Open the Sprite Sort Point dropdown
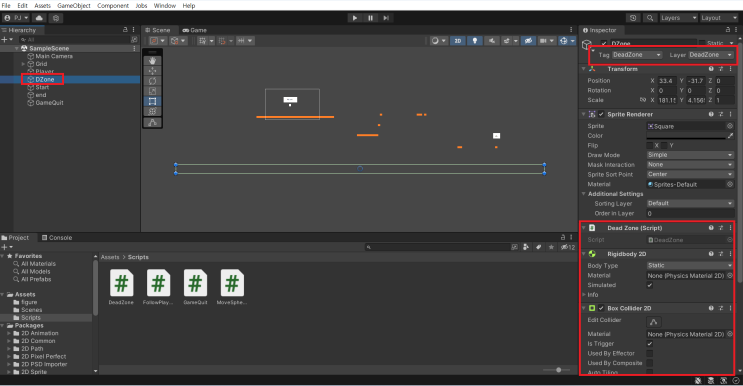Image resolution: width=743 pixels, height=386 pixels. click(x=690, y=174)
